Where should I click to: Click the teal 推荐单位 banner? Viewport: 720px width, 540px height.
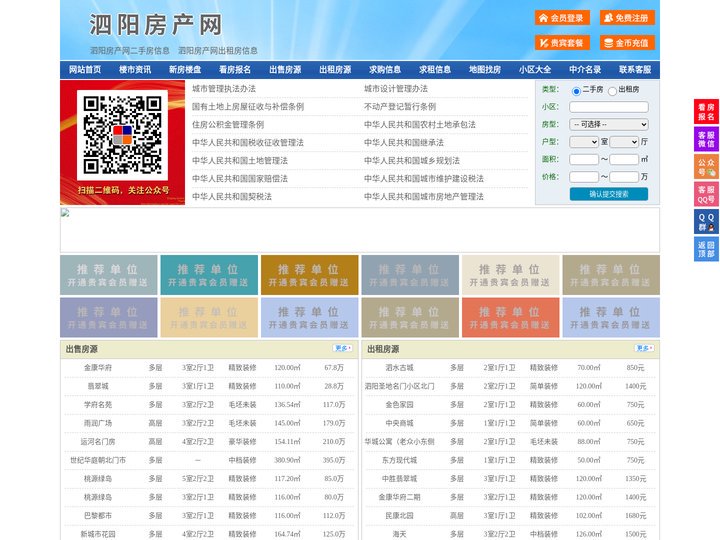(x=209, y=275)
